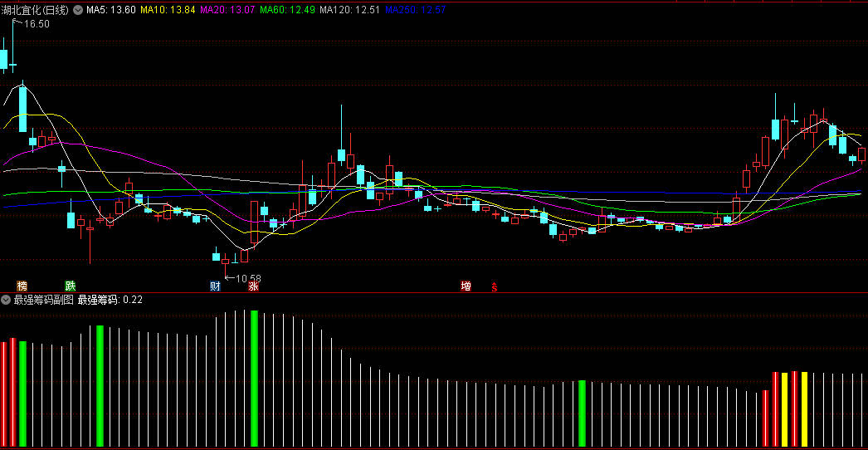Click the 榜 event marker icon
The height and width of the screenshot is (450, 868).
(x=22, y=286)
